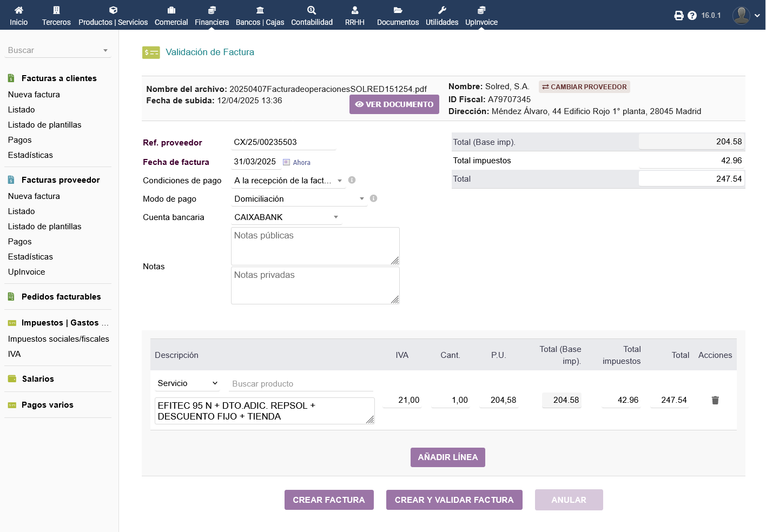Screen dimensions: 766x532
Task: Open the Contabilidad menu
Action: (312, 16)
